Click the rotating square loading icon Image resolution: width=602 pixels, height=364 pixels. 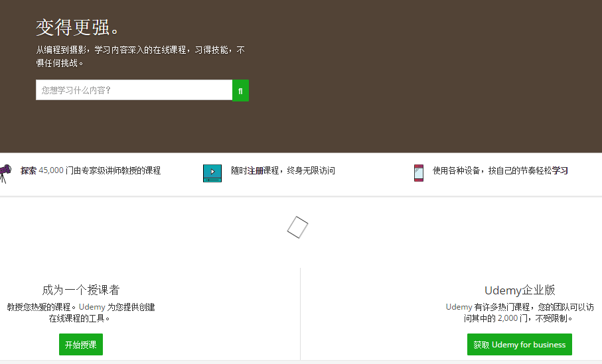tap(297, 227)
